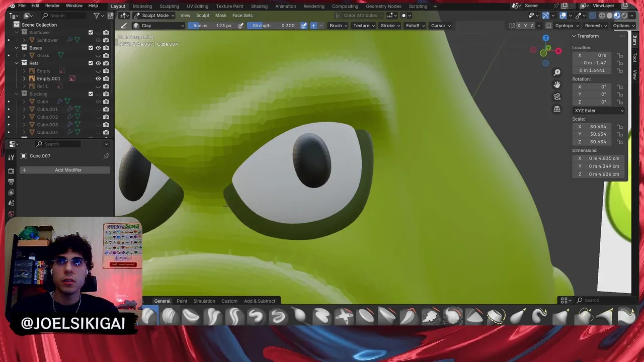Uncheck the Sunflower collection checkbox
The image size is (644, 362).
(91, 32)
